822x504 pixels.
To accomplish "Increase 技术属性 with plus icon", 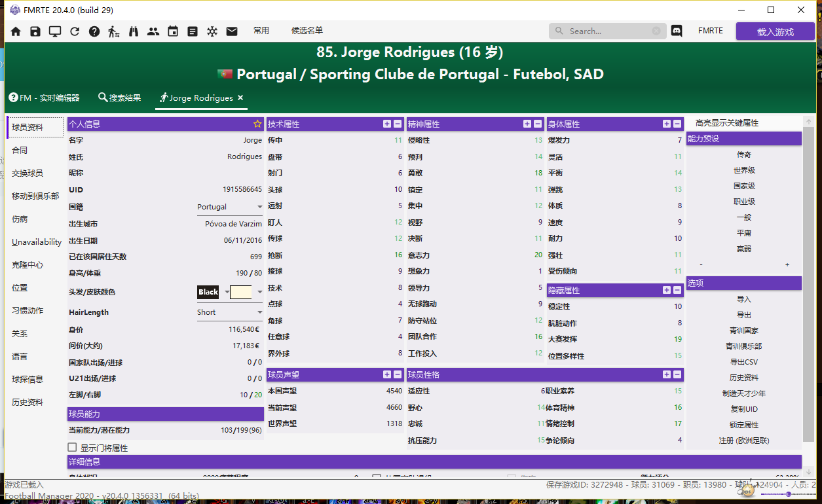I will (387, 124).
